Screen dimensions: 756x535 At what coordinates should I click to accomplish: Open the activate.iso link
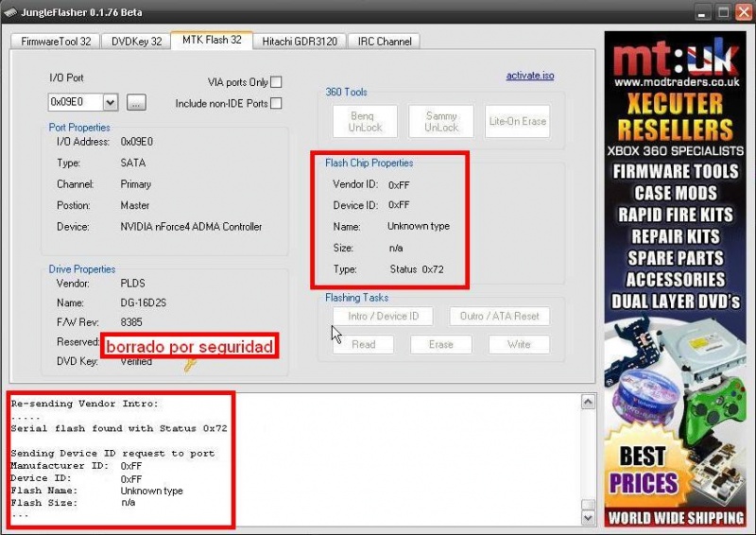pyautogui.click(x=530, y=76)
